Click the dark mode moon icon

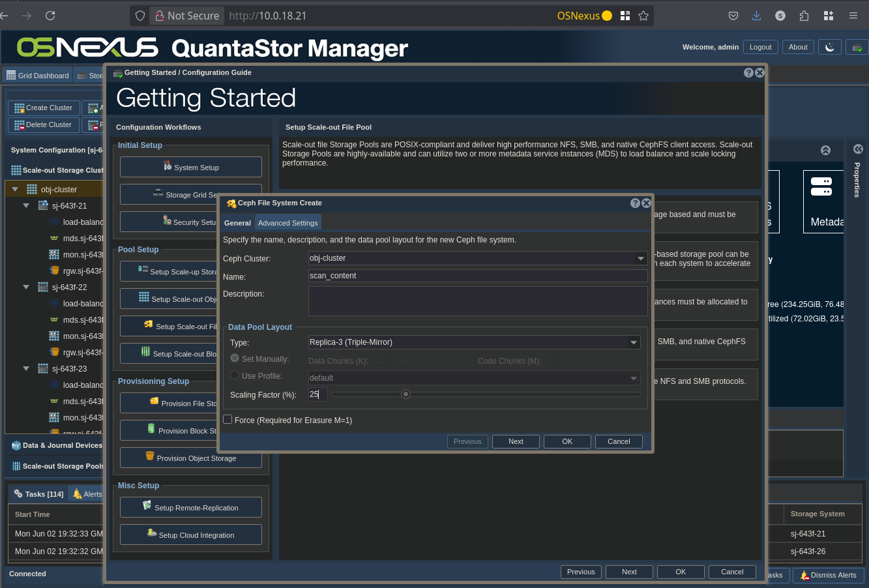[829, 48]
